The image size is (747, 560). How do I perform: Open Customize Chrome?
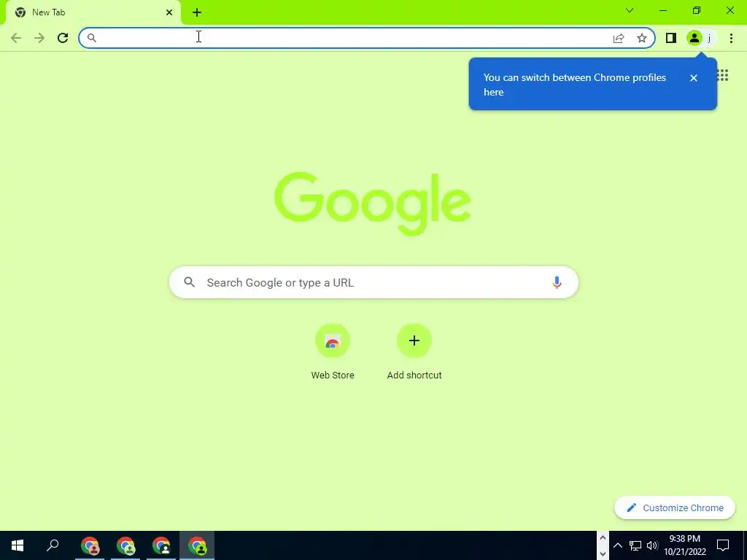(x=675, y=508)
